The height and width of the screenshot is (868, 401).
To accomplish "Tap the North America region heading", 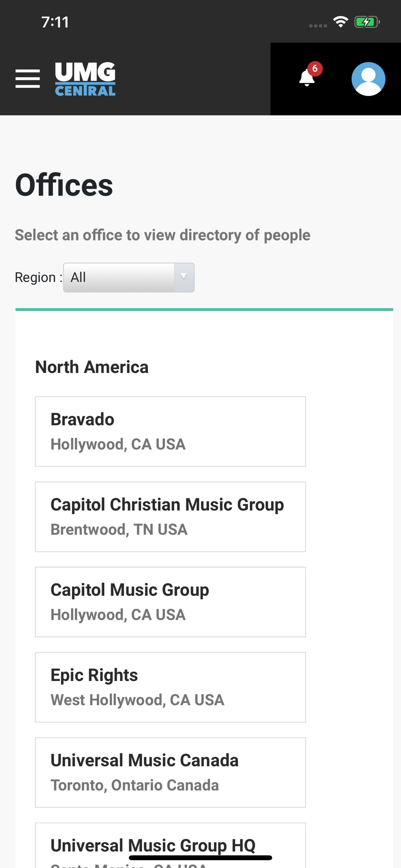I will click(92, 367).
